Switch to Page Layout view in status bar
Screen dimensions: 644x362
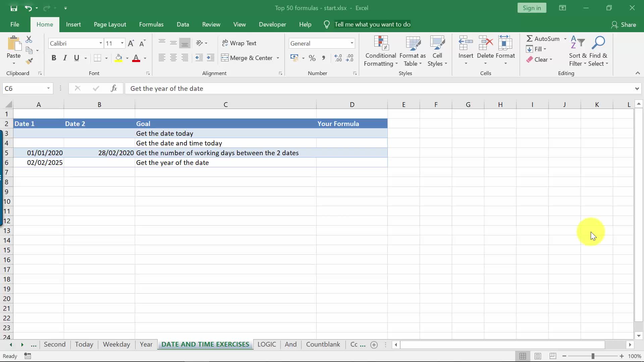pos(538,356)
